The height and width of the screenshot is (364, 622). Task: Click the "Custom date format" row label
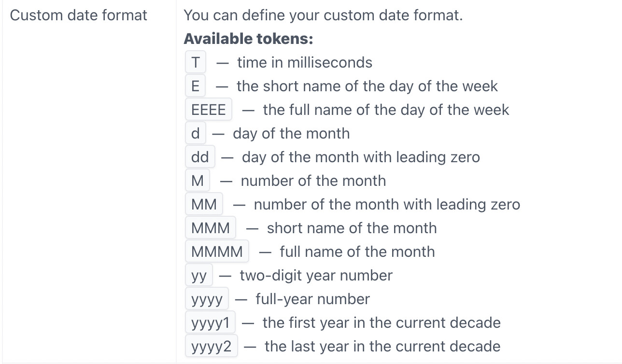coord(78,15)
